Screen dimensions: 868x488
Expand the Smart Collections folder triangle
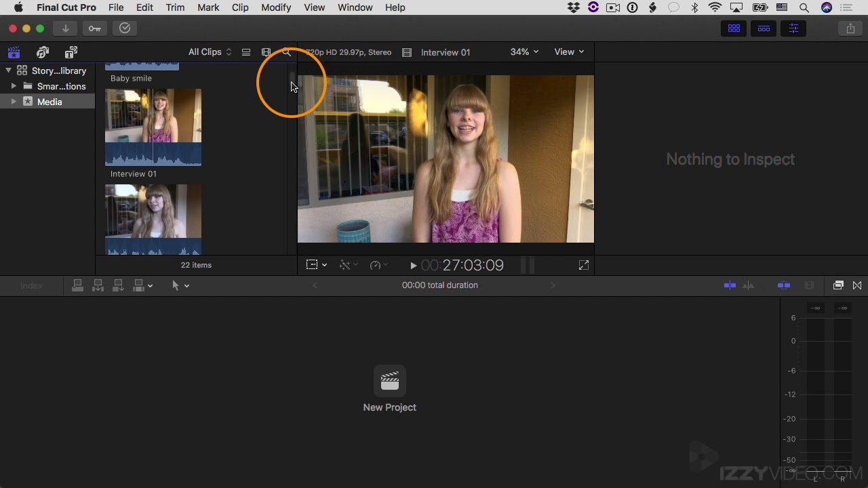[14, 86]
